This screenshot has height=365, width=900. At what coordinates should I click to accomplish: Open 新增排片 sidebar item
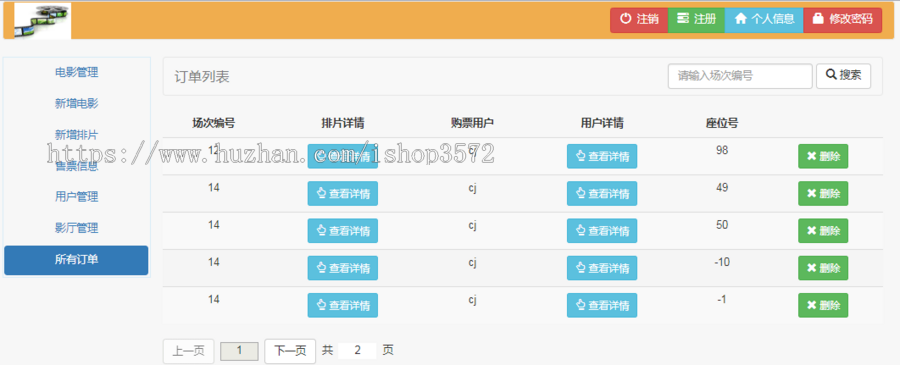(x=76, y=135)
